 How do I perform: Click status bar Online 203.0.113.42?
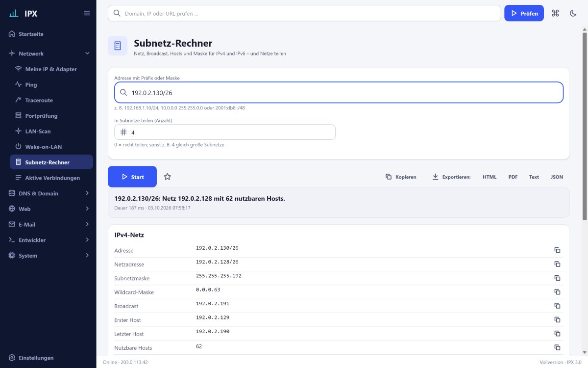coord(125,362)
